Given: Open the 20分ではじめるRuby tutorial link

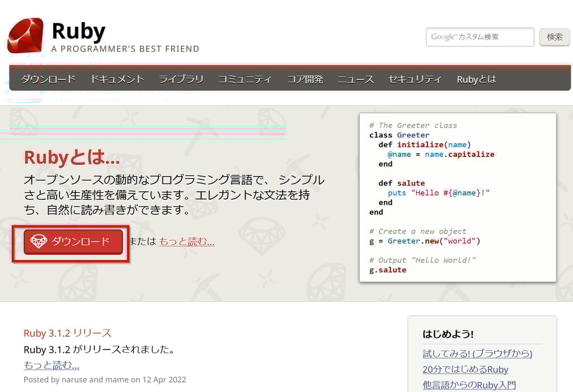Looking at the screenshot, I should point(466,370).
